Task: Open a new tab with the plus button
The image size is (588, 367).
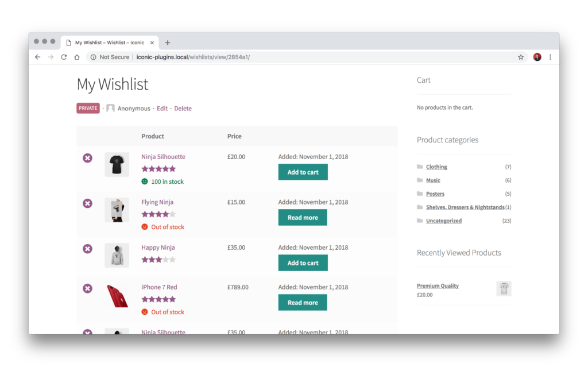Action: click(x=167, y=42)
